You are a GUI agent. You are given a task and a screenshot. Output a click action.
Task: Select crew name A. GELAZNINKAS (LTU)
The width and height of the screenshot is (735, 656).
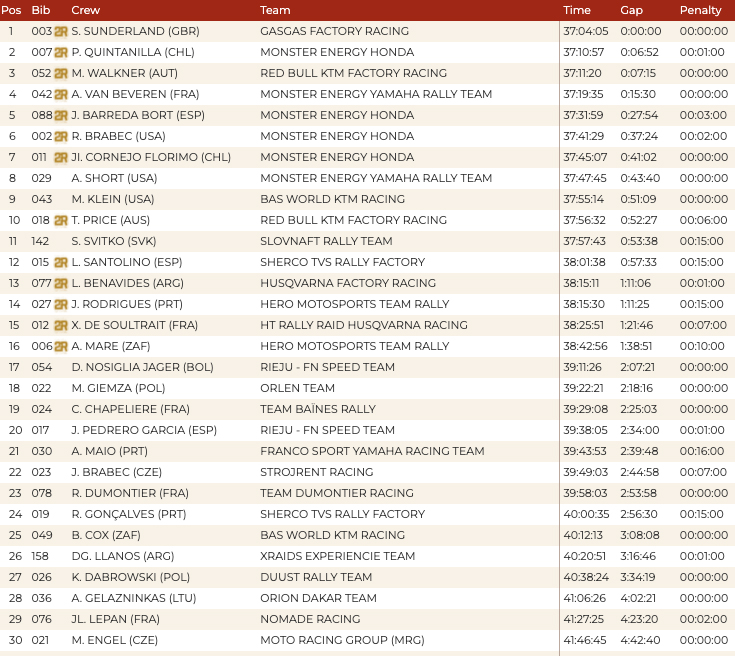(x=134, y=598)
